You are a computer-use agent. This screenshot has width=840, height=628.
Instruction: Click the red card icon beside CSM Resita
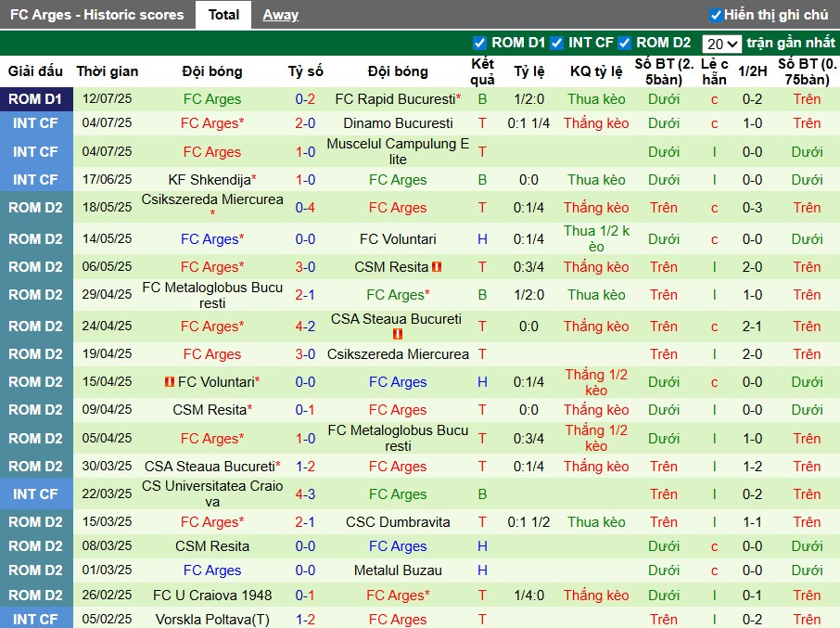click(437, 266)
